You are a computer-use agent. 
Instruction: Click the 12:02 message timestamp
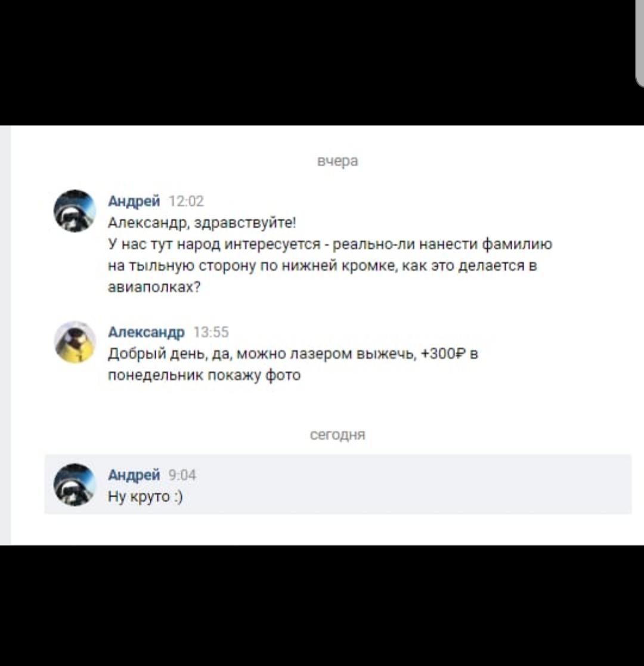pos(187,201)
